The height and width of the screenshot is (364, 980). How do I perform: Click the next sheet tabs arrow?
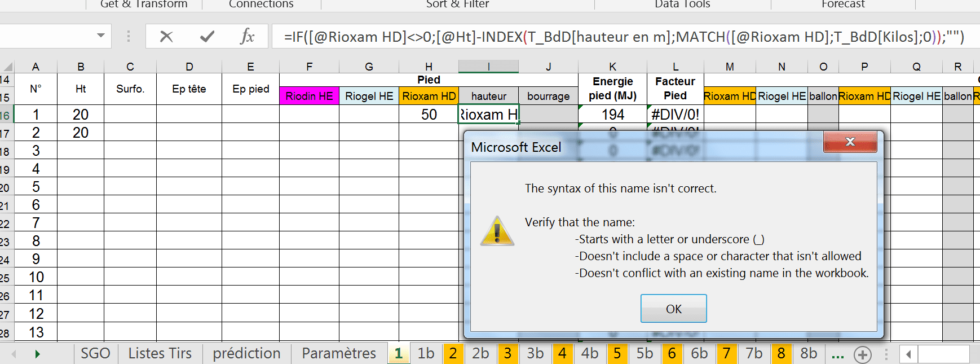point(37,354)
